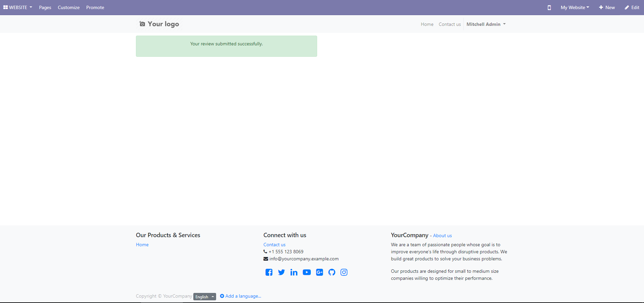The image size is (644, 303).
Task: Expand the WEBSITE apps menu
Action: click(x=18, y=7)
